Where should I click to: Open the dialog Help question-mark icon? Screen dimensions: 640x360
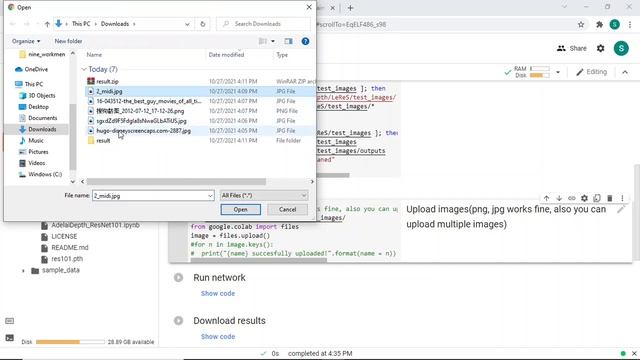(x=305, y=41)
